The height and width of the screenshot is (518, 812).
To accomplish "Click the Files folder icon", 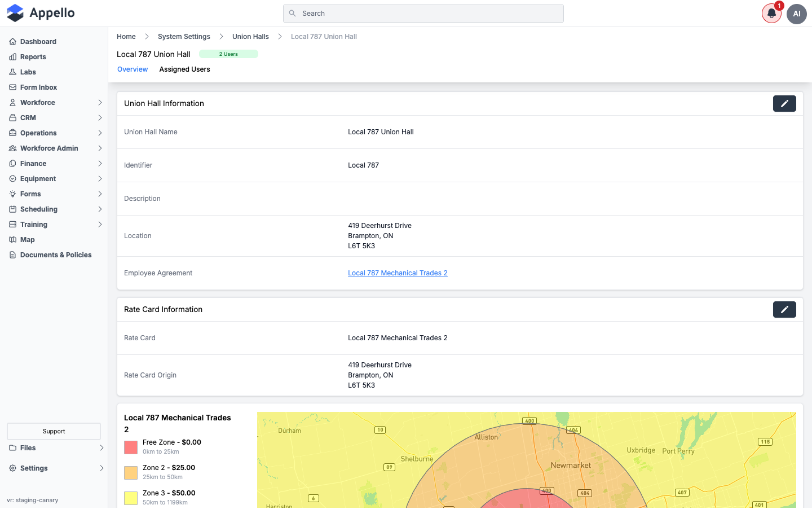I will tap(12, 448).
